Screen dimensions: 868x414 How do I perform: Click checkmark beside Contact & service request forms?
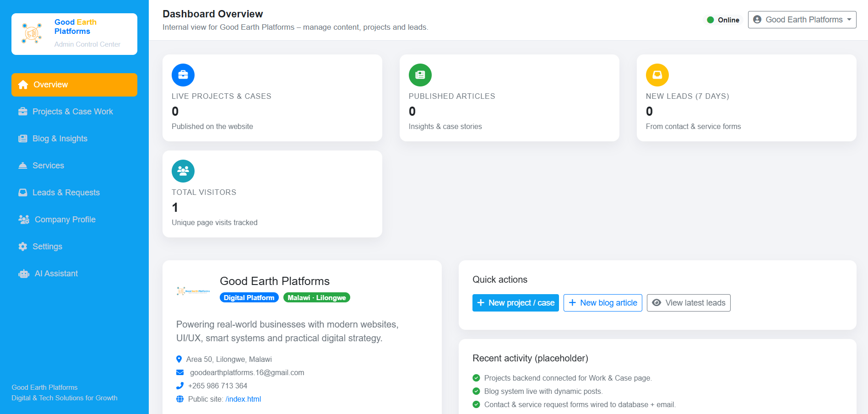476,404
